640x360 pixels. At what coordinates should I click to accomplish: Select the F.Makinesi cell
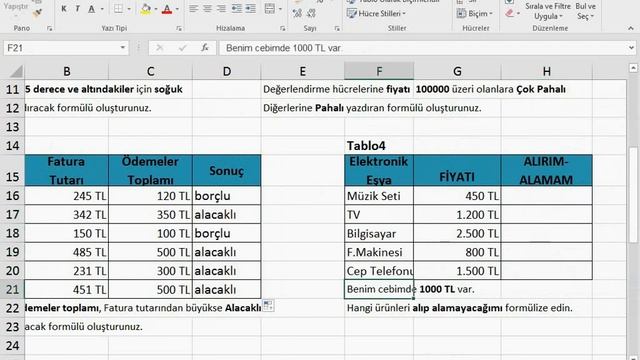(379, 252)
